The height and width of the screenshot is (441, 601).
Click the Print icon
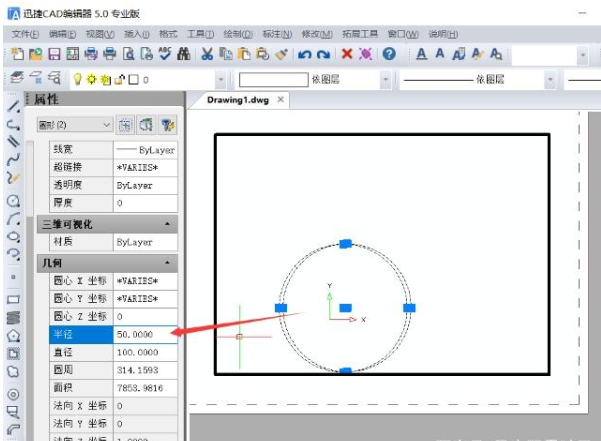coord(110,54)
